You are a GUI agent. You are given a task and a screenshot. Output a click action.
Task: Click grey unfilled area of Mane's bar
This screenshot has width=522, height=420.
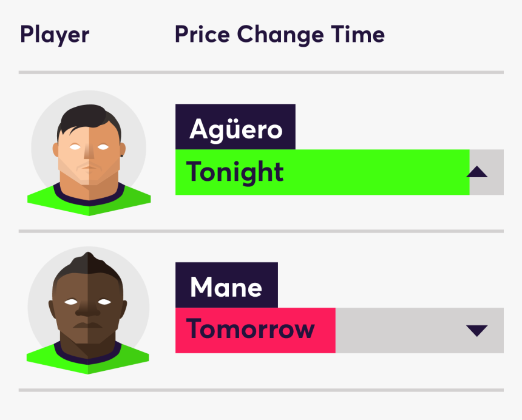395,330
